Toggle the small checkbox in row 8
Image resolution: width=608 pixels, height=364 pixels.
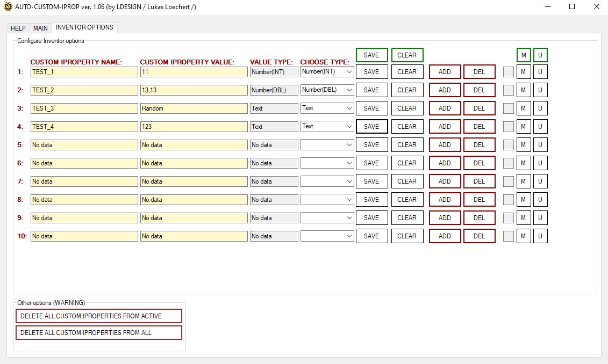coord(509,199)
